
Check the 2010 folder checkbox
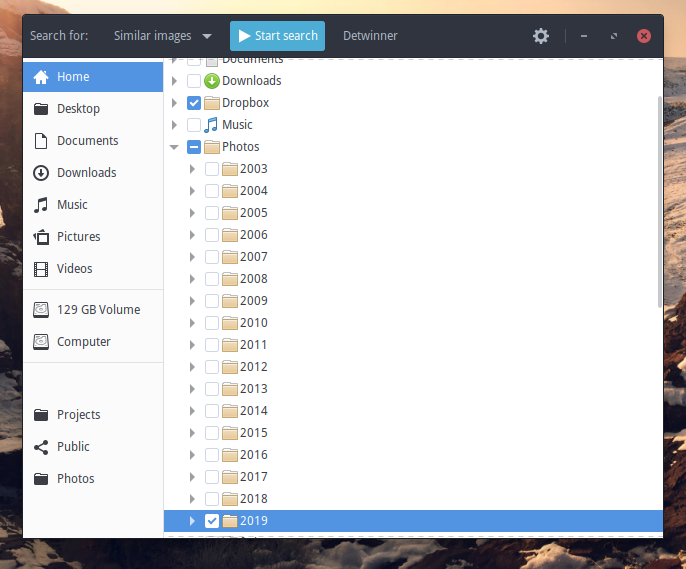212,323
